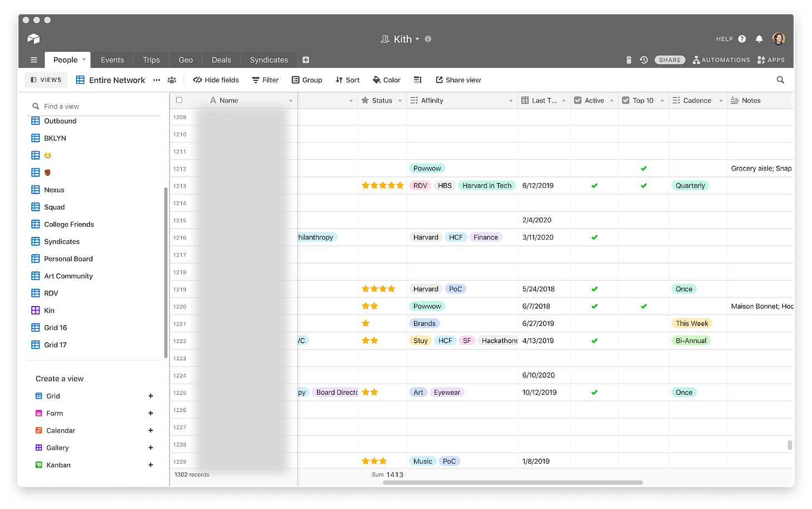Screen dimensions: 812x509
Task: Open Affinity column dropdown arrow
Action: coord(511,101)
